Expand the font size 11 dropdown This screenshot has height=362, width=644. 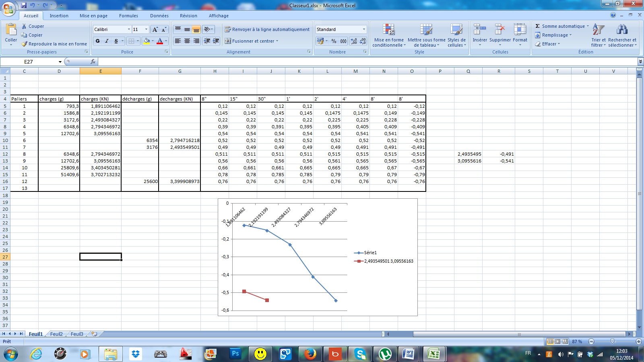[x=146, y=29]
